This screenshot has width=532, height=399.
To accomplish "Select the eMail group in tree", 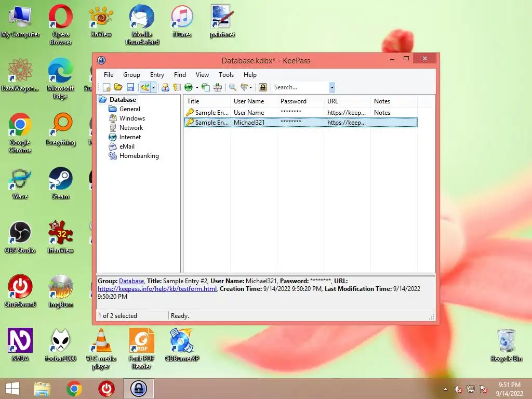I will click(x=127, y=146).
